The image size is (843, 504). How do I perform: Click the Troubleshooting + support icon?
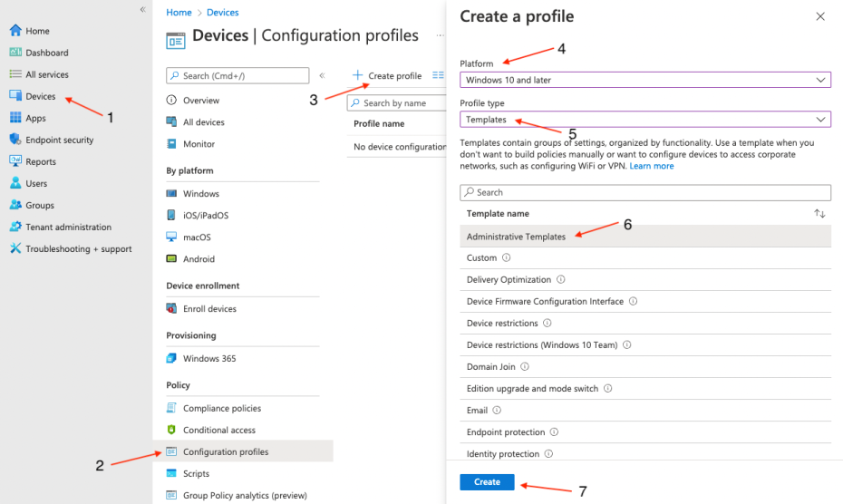tap(15, 248)
